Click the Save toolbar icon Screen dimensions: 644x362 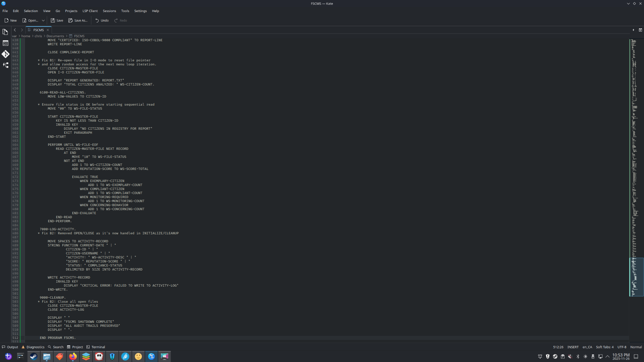pos(53,20)
